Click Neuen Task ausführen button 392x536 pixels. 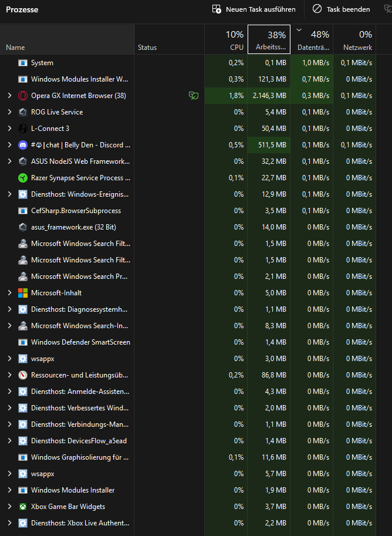pos(254,9)
